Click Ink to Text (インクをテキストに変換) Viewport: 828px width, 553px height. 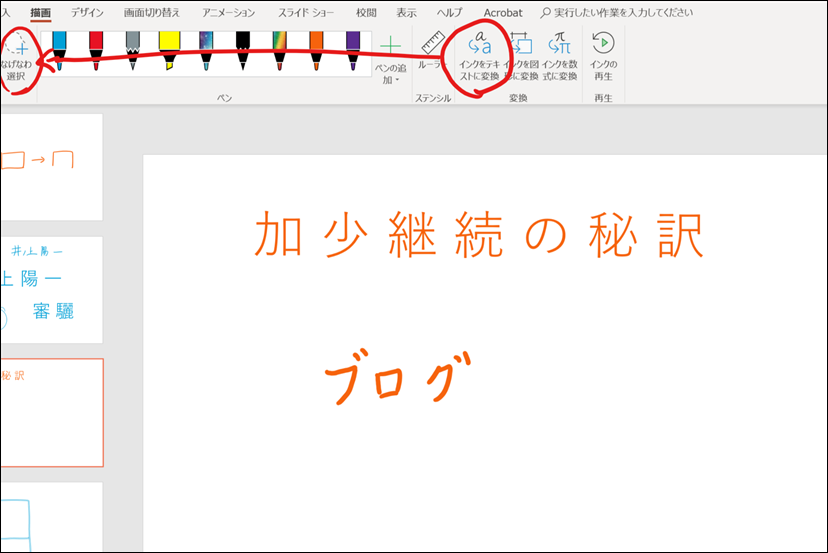479,56
